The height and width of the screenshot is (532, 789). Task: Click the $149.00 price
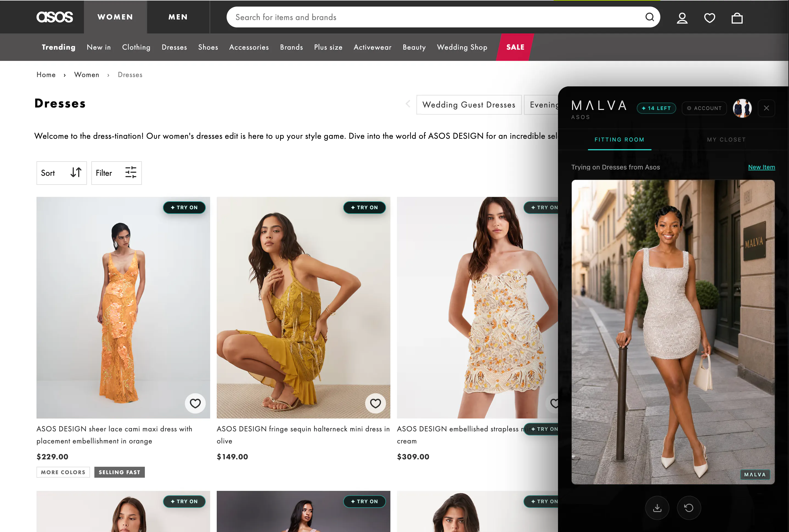point(232,457)
